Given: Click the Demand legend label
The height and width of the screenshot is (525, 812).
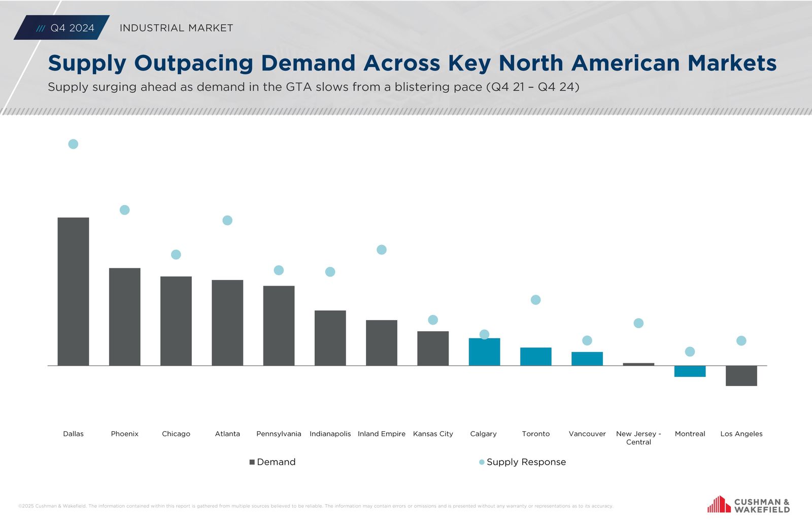Looking at the screenshot, I should tap(276, 462).
